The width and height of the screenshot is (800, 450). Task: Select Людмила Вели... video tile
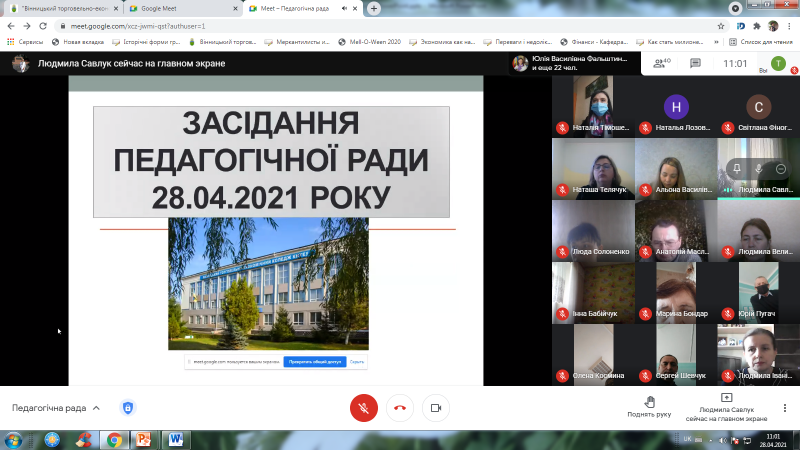(x=759, y=231)
